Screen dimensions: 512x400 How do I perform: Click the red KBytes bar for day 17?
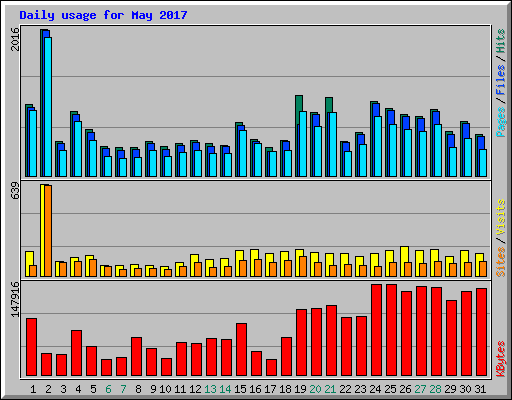pyautogui.click(x=271, y=368)
